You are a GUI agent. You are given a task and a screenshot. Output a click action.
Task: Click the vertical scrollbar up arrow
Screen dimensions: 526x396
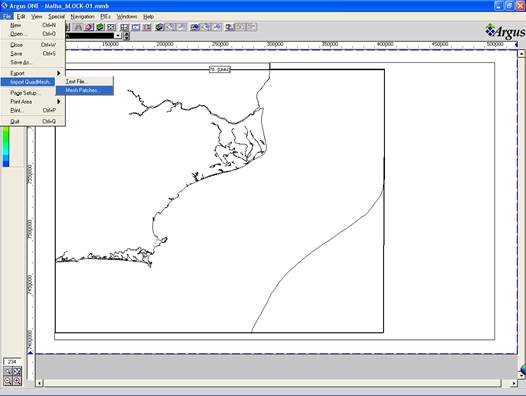point(522,53)
